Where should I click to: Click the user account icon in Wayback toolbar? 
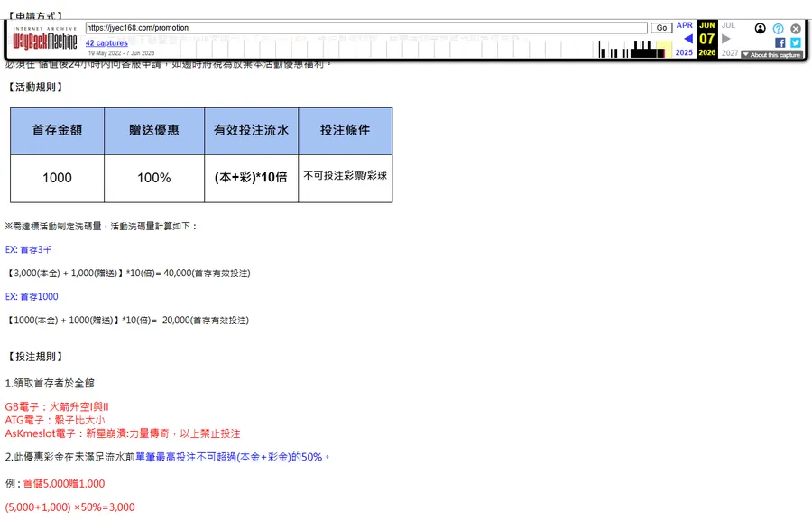[x=760, y=29]
